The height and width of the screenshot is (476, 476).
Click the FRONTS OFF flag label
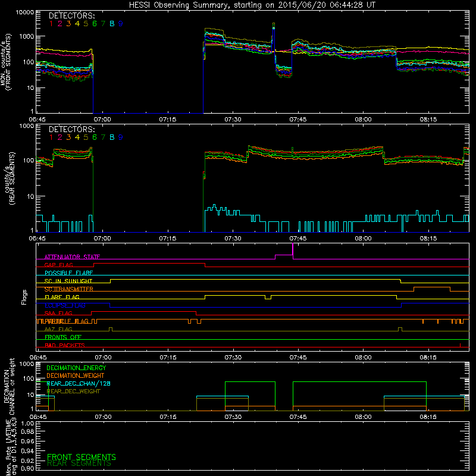coord(63,337)
